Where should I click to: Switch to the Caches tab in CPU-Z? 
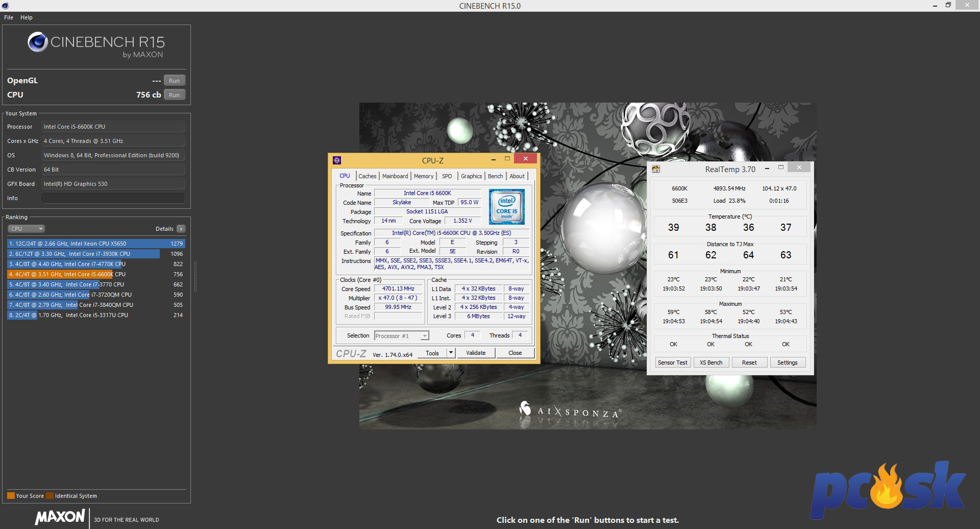tap(367, 176)
